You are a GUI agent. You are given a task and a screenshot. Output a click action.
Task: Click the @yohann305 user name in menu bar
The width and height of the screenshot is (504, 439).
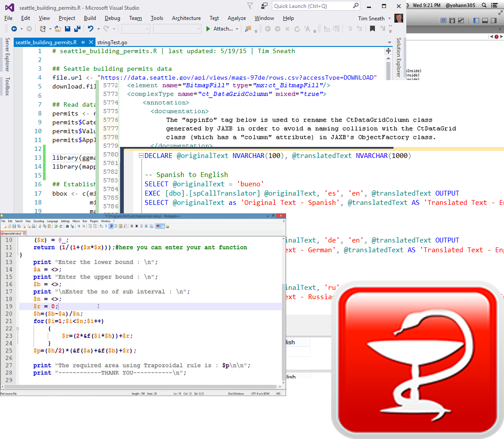click(x=460, y=5)
